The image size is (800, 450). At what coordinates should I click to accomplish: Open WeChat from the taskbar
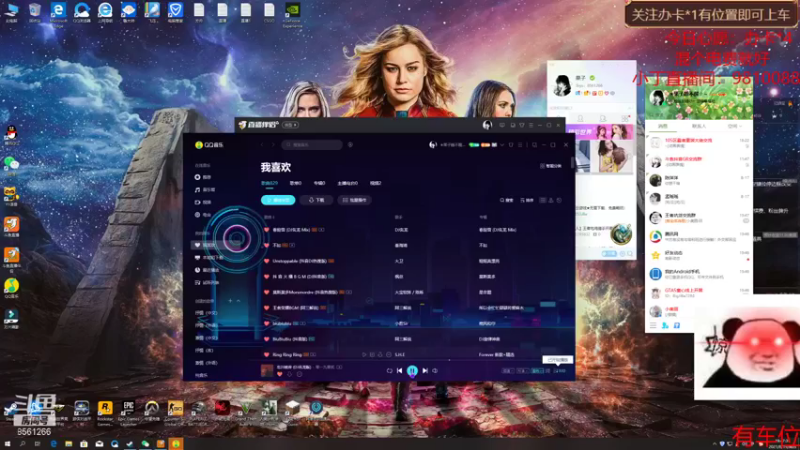click(145, 444)
